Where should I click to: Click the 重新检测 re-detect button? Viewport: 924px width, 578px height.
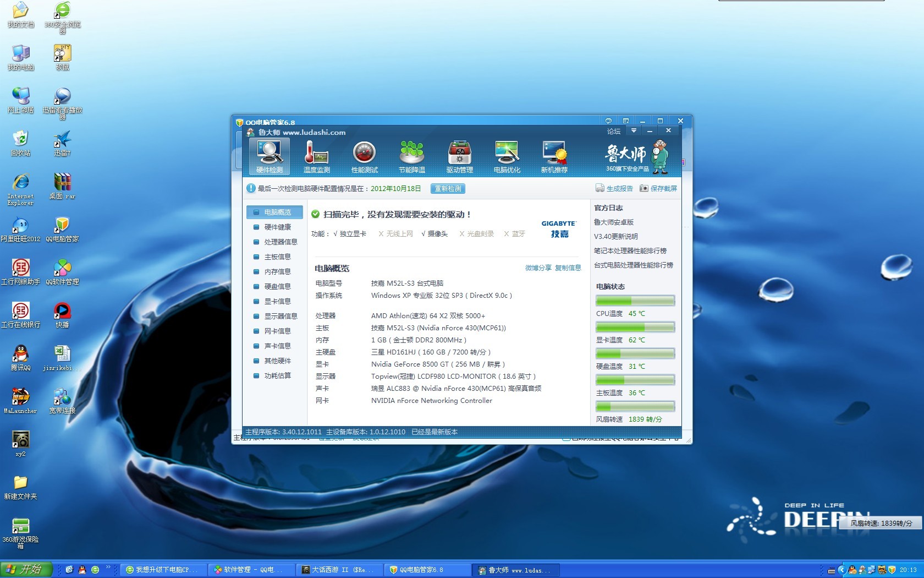448,189
